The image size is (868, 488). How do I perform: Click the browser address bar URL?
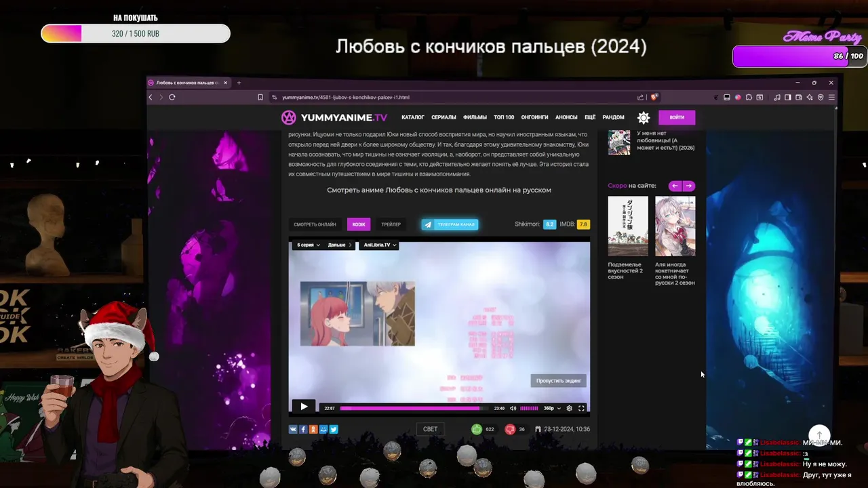[346, 97]
